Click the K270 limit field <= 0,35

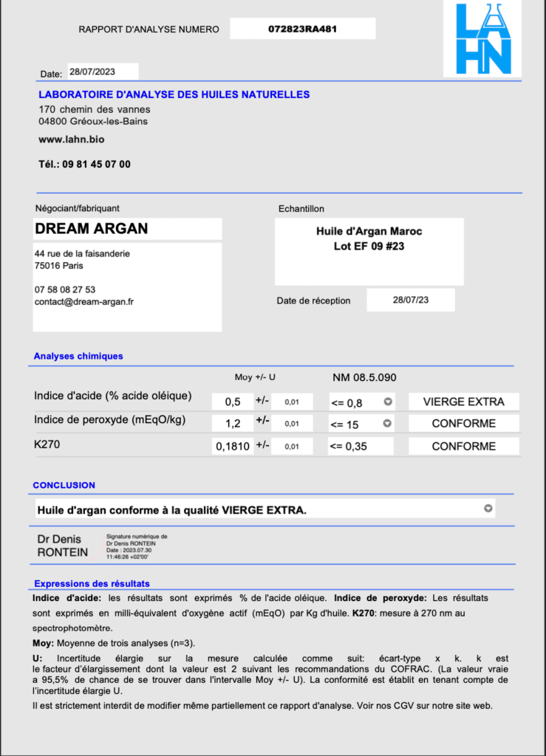pos(361,447)
